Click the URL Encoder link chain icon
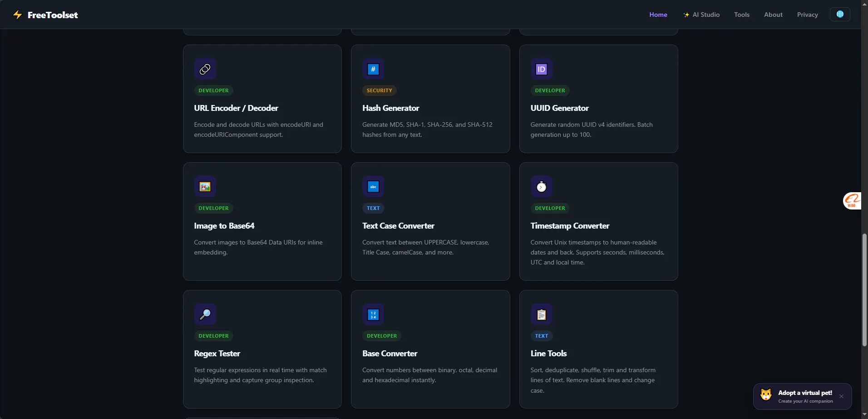The width and height of the screenshot is (868, 419). point(205,69)
